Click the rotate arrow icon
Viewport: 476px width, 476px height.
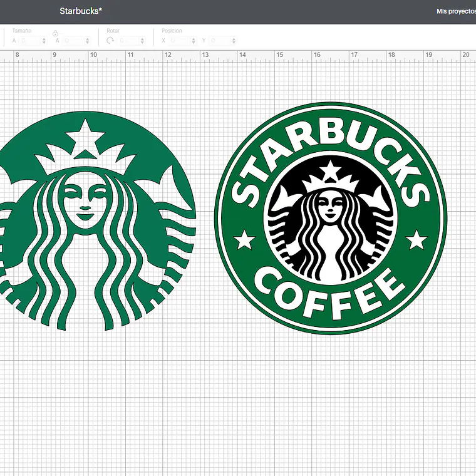pos(110,41)
